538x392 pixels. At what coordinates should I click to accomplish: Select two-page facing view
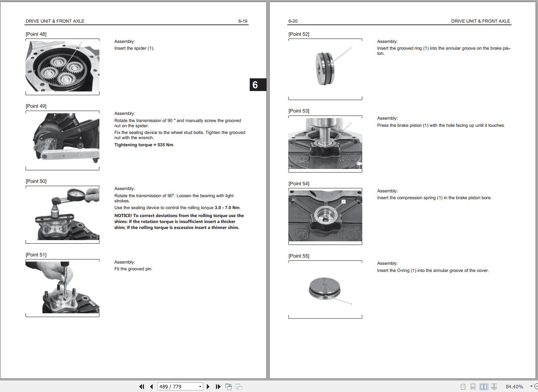point(484,386)
